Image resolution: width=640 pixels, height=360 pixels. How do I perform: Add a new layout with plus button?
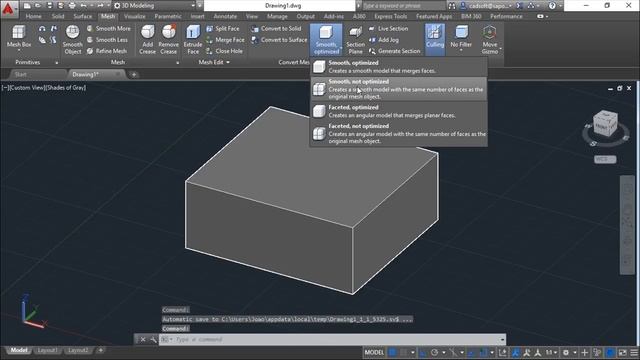pyautogui.click(x=100, y=350)
